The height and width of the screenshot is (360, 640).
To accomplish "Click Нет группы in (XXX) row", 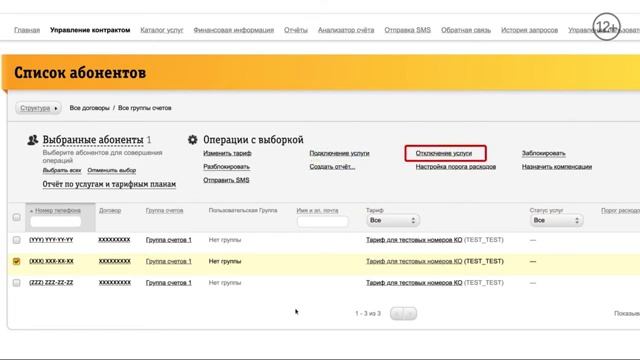I will click(x=225, y=261).
